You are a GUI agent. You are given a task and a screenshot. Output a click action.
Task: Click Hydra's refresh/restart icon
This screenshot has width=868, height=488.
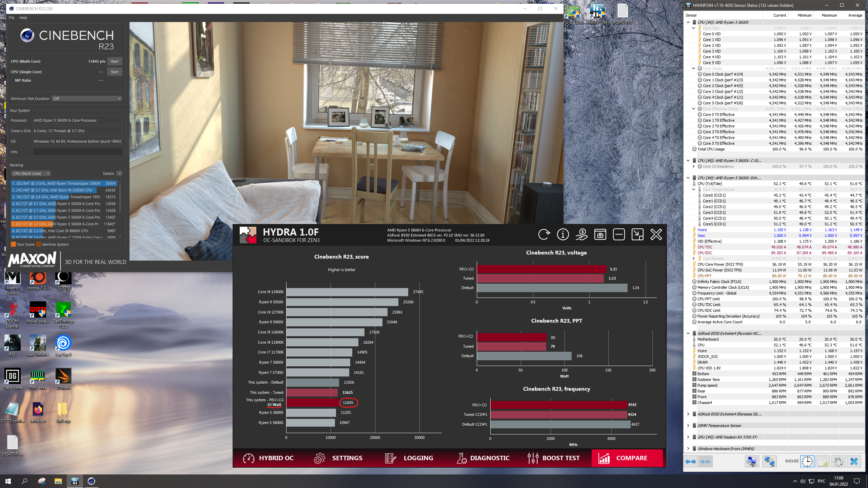pos(544,234)
